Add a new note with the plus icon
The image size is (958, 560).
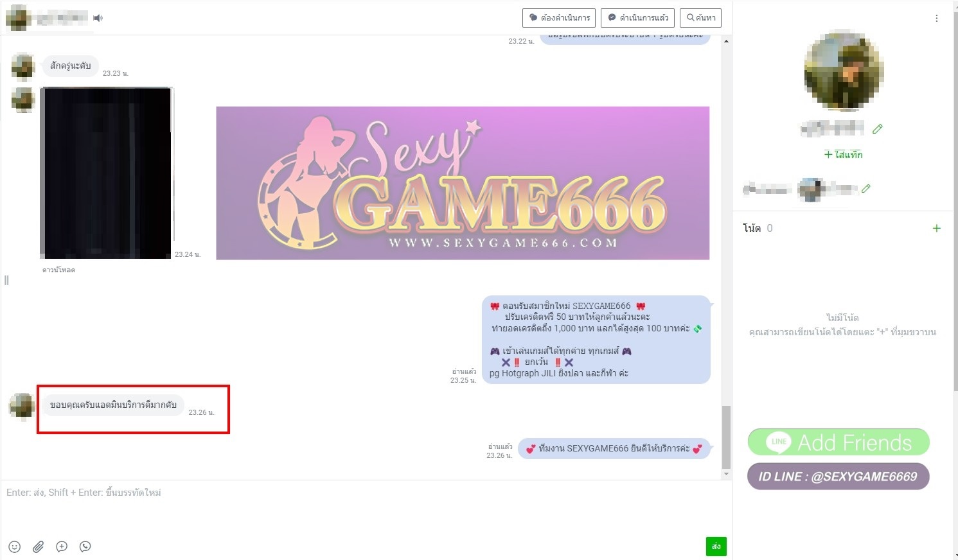[x=936, y=228]
